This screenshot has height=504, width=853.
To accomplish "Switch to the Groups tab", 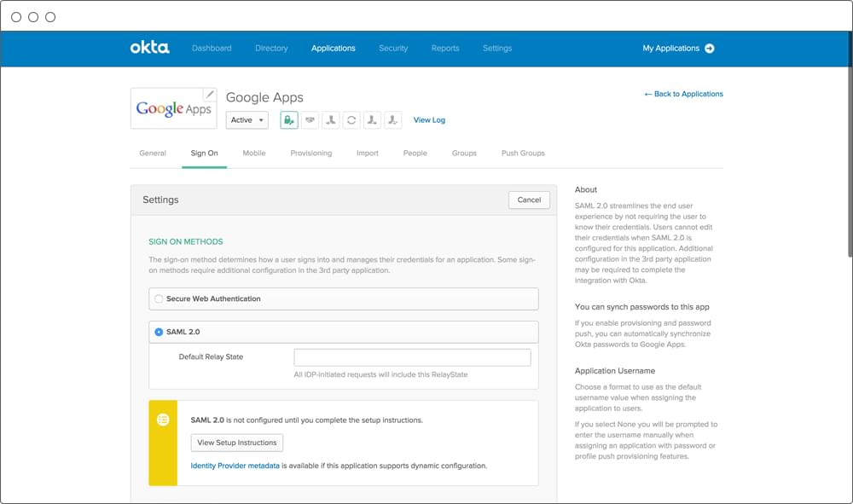I will 464,154.
